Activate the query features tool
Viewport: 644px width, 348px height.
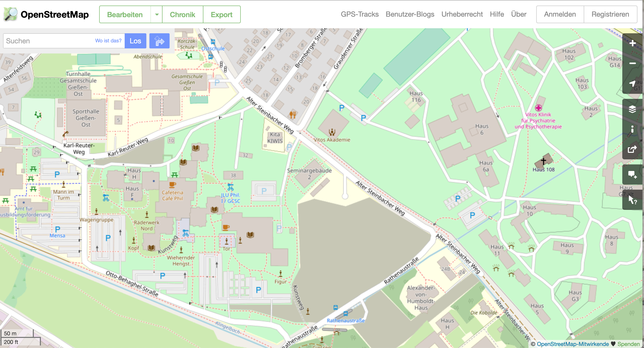pyautogui.click(x=632, y=200)
